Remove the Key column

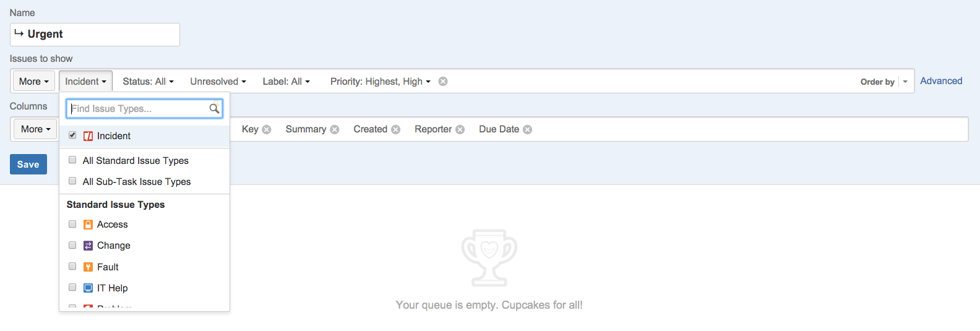click(267, 129)
